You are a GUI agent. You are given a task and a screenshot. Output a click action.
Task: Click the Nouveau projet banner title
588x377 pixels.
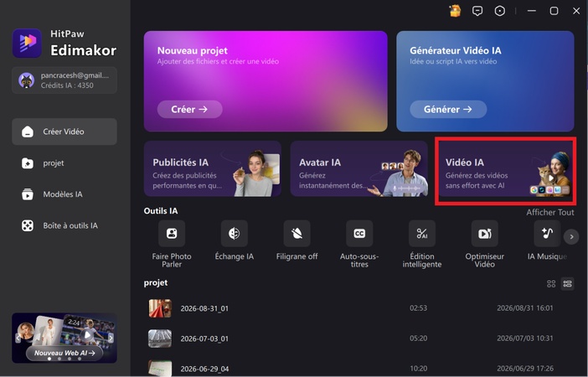point(193,50)
